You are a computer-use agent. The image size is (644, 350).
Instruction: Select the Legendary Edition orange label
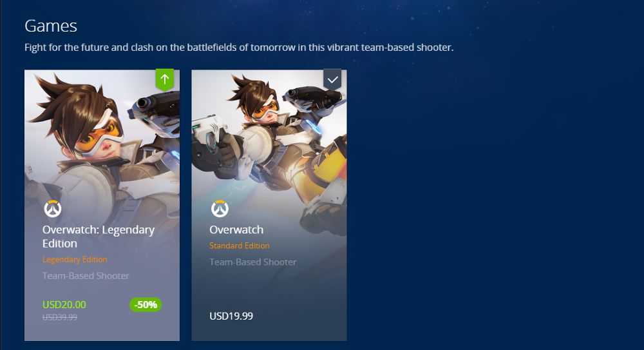tap(75, 260)
